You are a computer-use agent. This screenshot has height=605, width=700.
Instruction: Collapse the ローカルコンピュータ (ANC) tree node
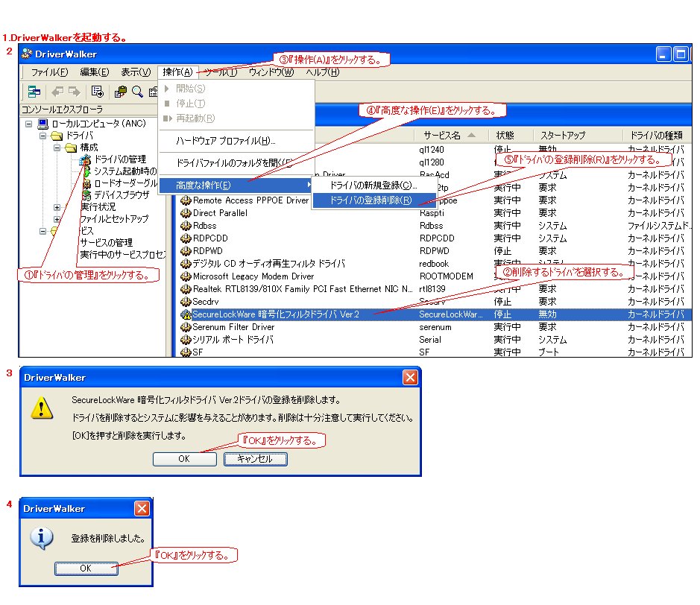tap(28, 124)
